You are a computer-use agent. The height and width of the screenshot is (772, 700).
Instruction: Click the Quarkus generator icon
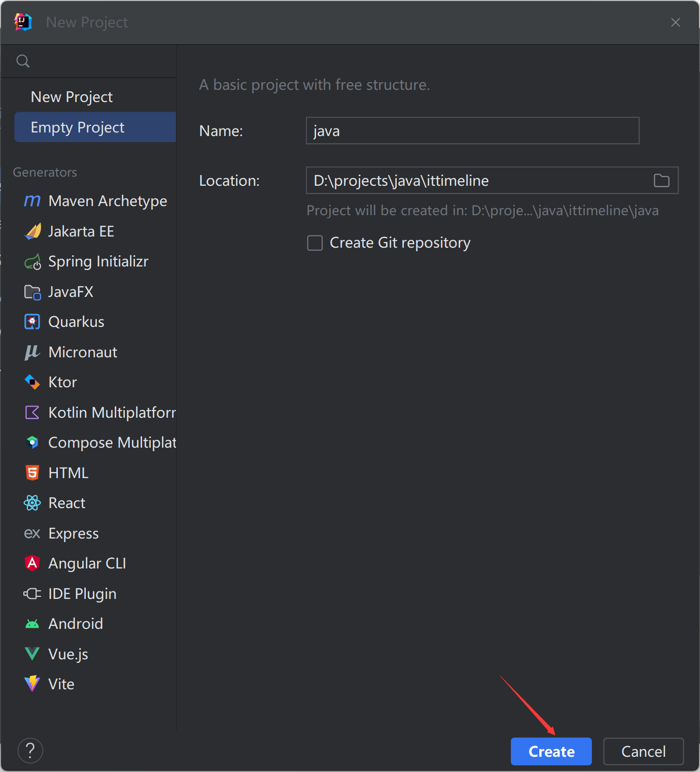pos(32,322)
